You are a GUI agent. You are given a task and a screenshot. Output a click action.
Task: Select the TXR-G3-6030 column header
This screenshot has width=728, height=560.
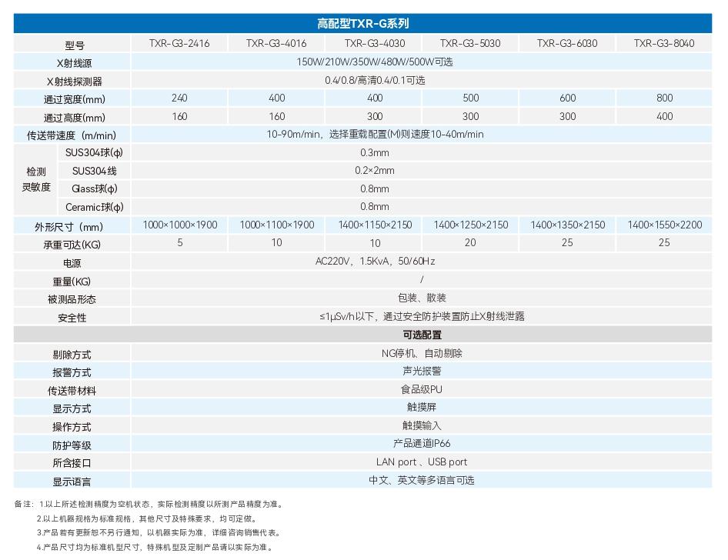coord(567,43)
